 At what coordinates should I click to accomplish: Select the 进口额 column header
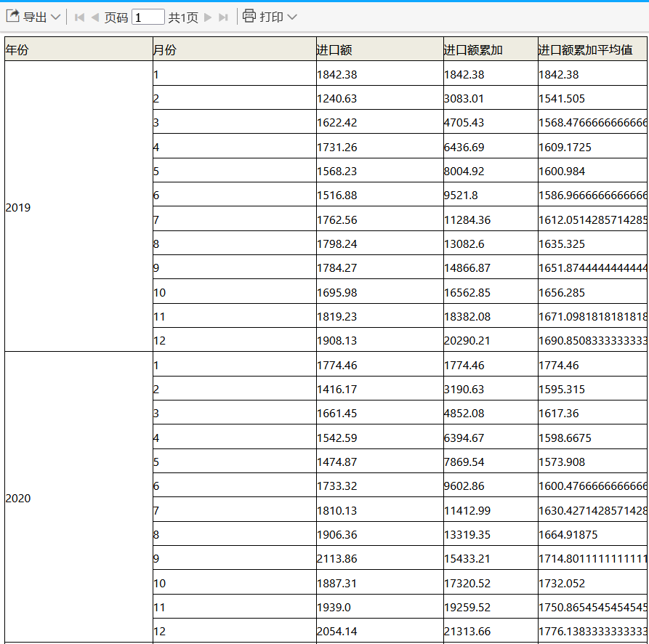tap(380, 49)
